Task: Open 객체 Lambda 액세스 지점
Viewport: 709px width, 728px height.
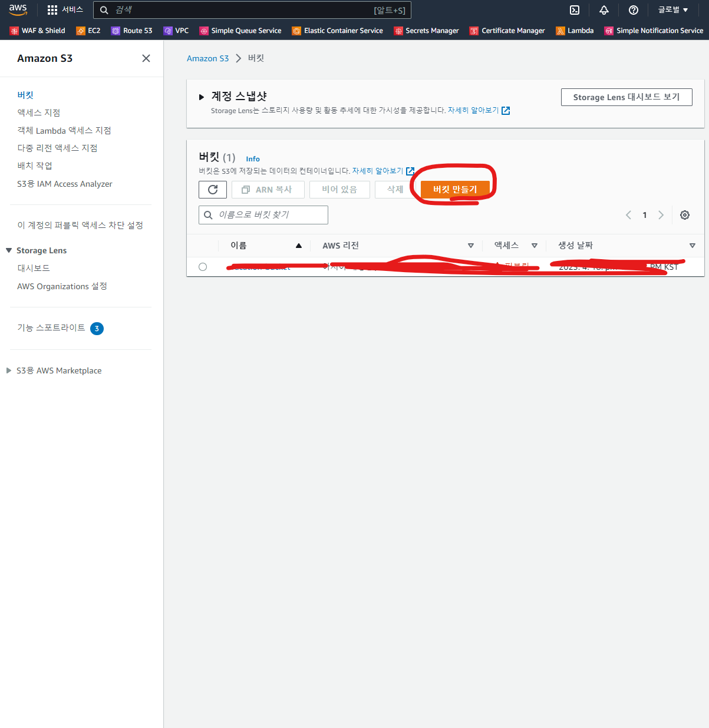Action: [64, 130]
